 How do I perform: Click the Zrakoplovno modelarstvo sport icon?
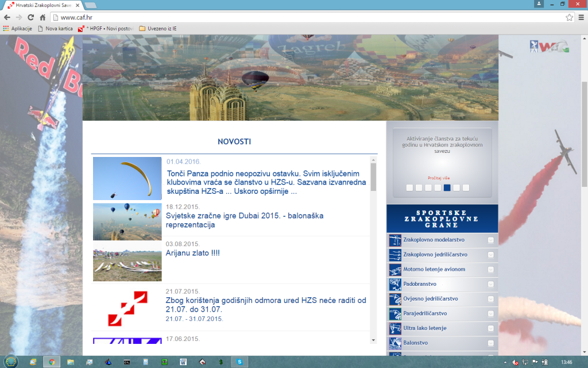[x=395, y=240]
